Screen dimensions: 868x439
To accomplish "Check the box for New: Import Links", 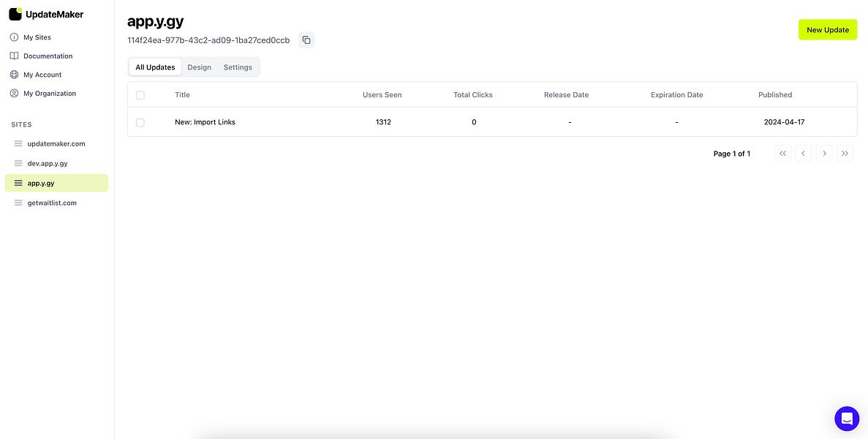I will [140, 122].
